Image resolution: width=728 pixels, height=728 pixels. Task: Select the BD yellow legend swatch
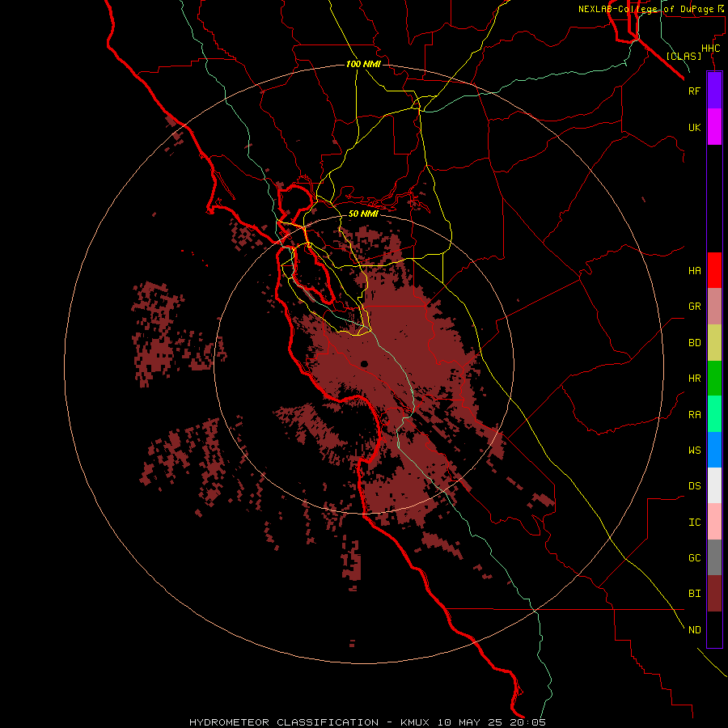click(714, 343)
